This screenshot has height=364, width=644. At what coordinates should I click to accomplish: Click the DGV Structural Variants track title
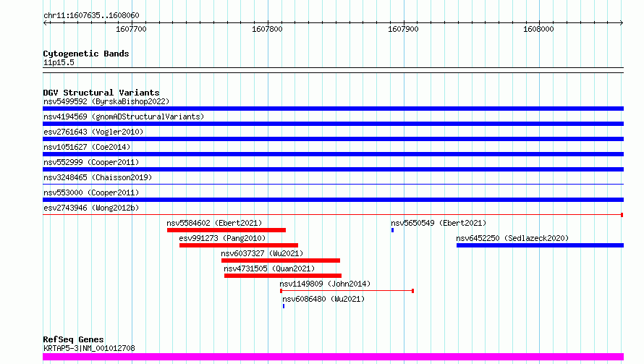pyautogui.click(x=101, y=93)
